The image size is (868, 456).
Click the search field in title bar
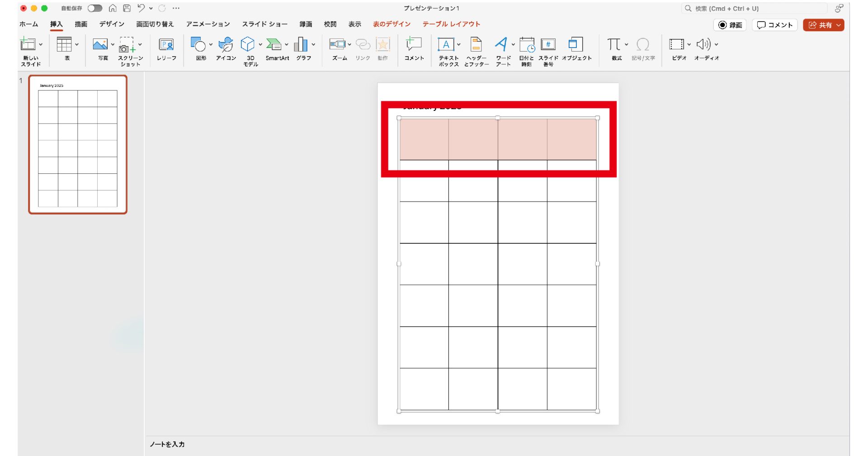click(754, 9)
